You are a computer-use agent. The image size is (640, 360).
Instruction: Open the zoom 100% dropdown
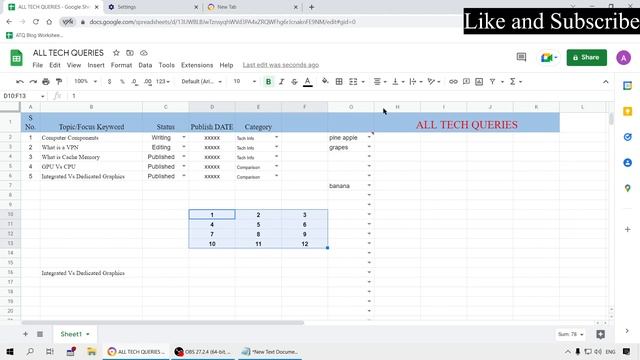pyautogui.click(x=85, y=82)
